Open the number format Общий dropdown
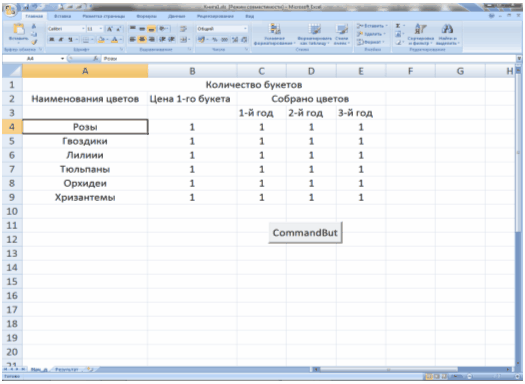This screenshot has height=384, width=525. click(x=245, y=29)
